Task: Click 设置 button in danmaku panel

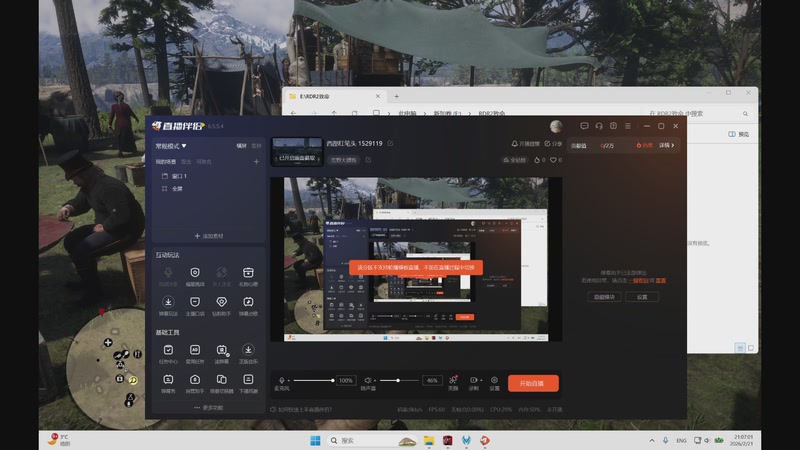Action: pos(642,297)
